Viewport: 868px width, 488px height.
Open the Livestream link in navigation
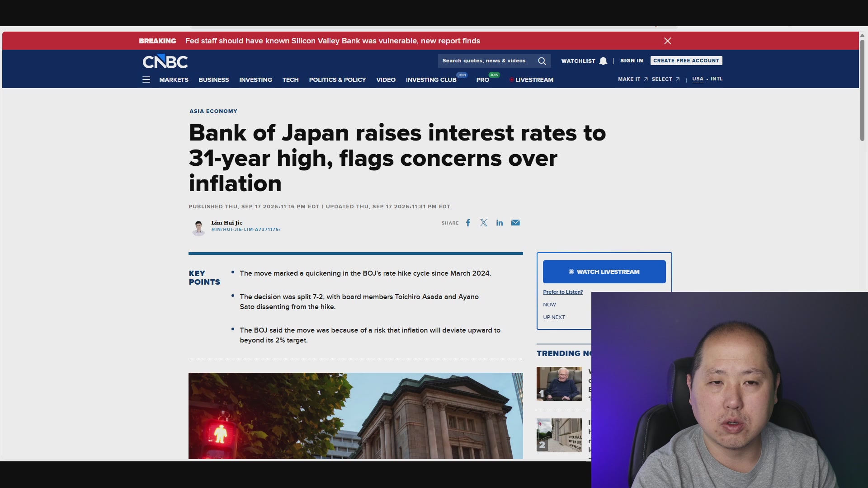531,80
